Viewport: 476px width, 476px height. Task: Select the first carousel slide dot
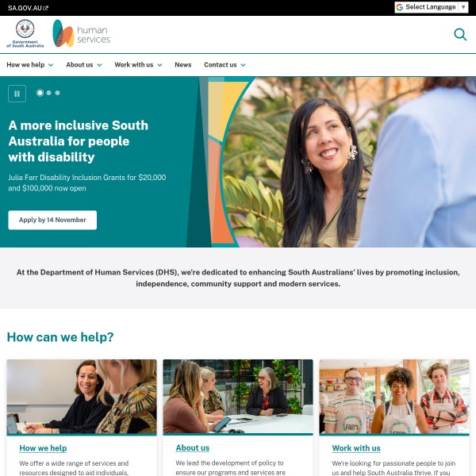(40, 93)
